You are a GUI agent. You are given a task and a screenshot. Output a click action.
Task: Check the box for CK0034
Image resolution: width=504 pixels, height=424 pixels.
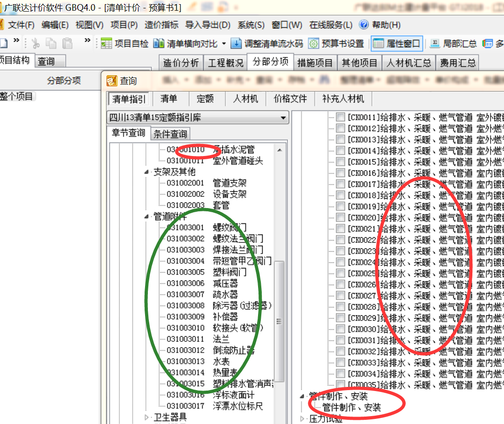[340, 373]
